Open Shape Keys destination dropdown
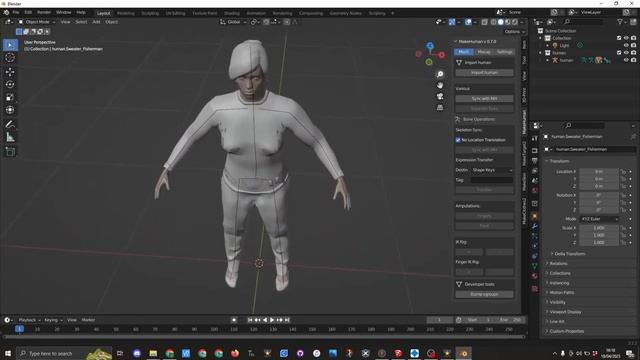 coord(491,170)
